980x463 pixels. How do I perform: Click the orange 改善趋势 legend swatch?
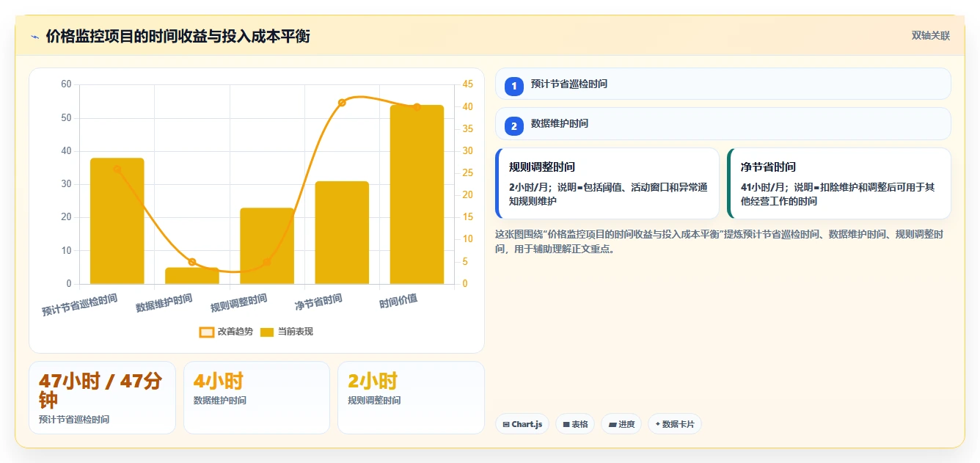207,332
